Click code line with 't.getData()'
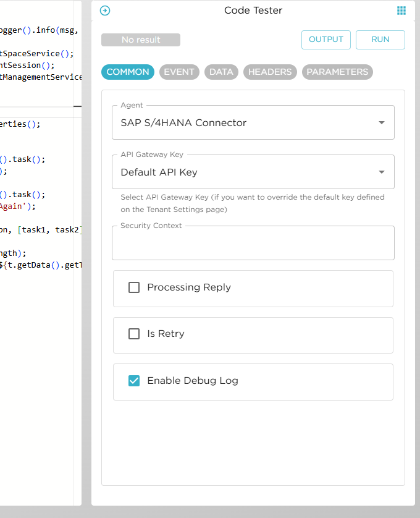 point(40,265)
